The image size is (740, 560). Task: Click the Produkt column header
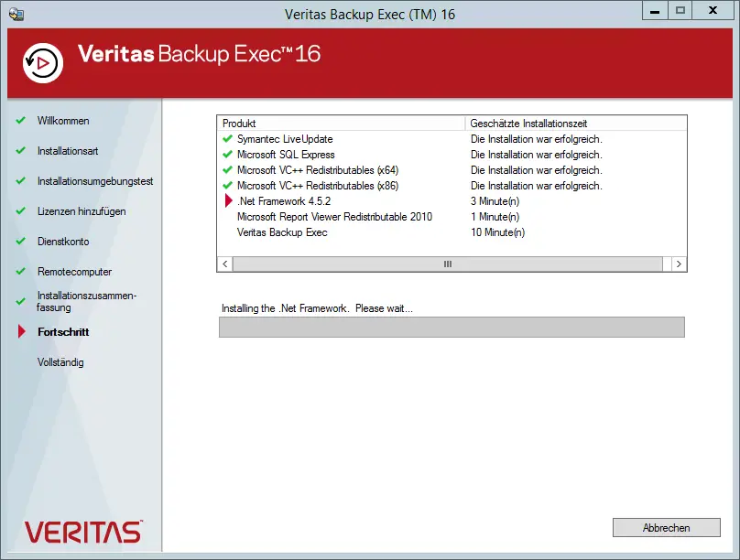point(342,124)
